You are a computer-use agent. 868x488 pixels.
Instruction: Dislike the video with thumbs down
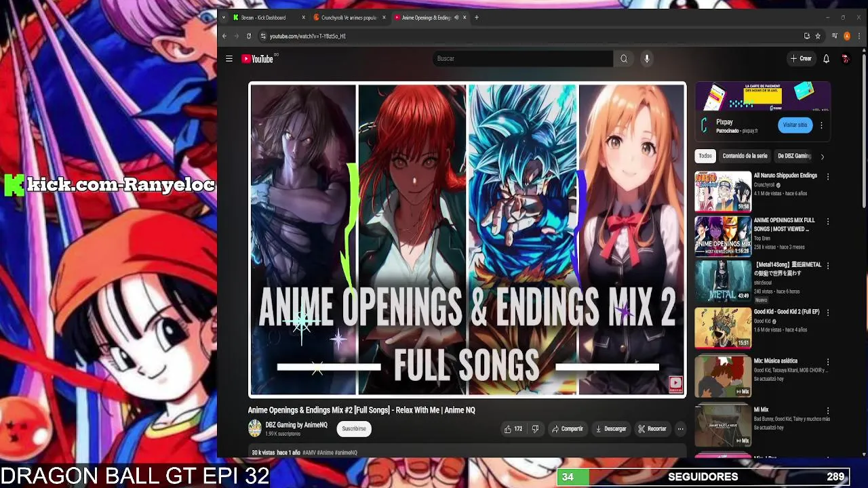tap(535, 429)
